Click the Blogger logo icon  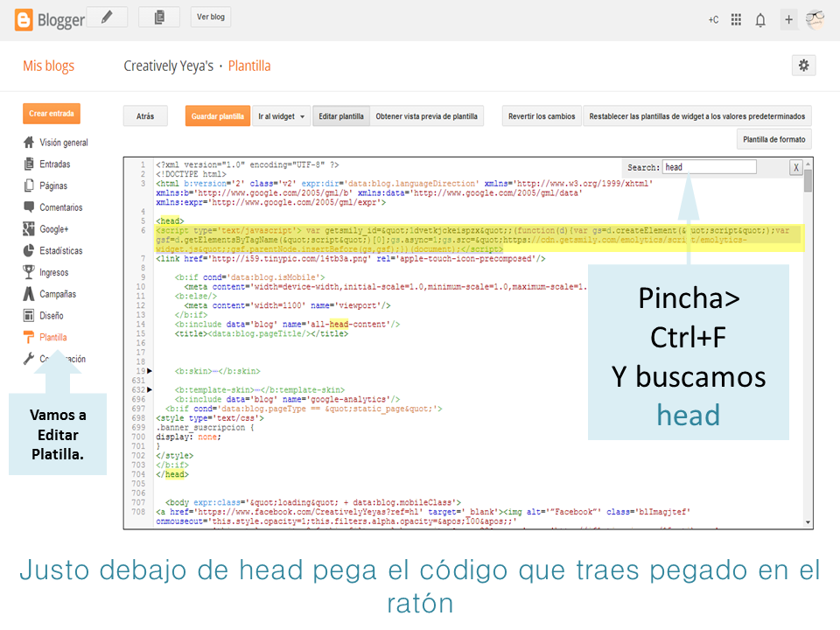pos(24,20)
